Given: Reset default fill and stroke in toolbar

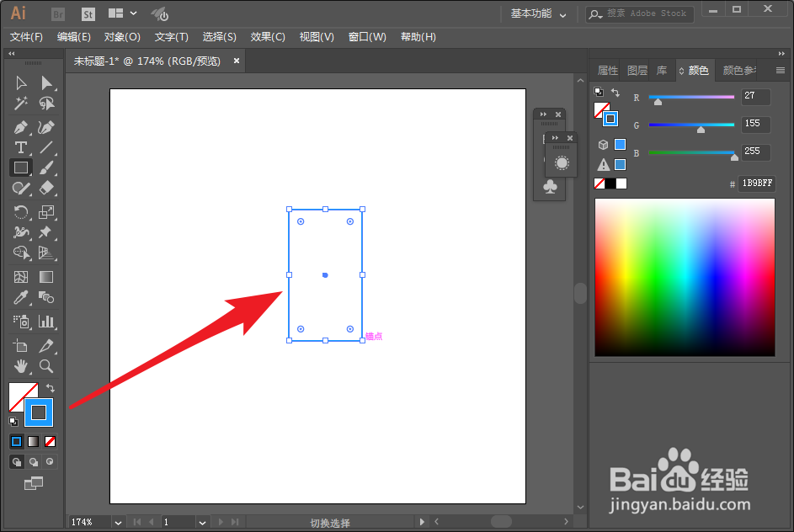Looking at the screenshot, I should (x=13, y=421).
